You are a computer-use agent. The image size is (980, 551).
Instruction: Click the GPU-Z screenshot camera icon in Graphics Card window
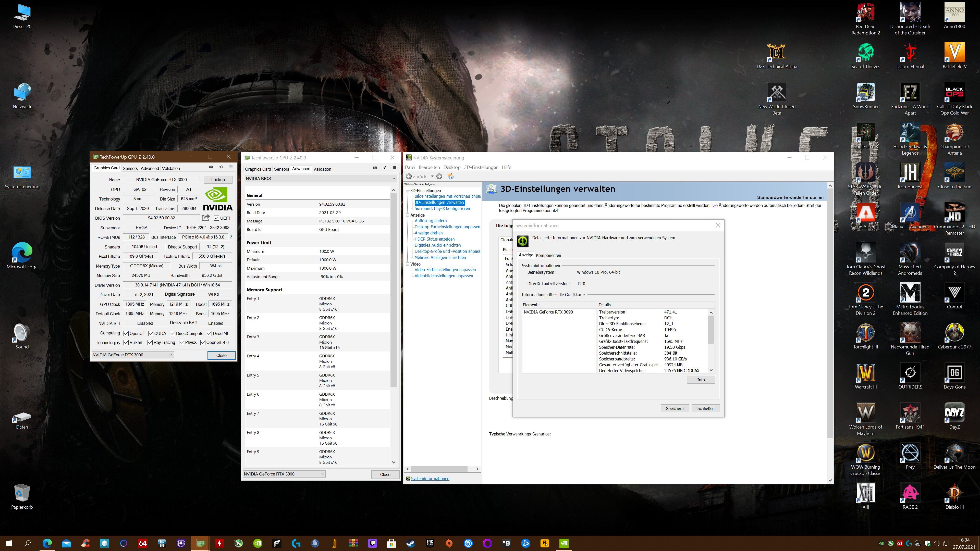212,167
